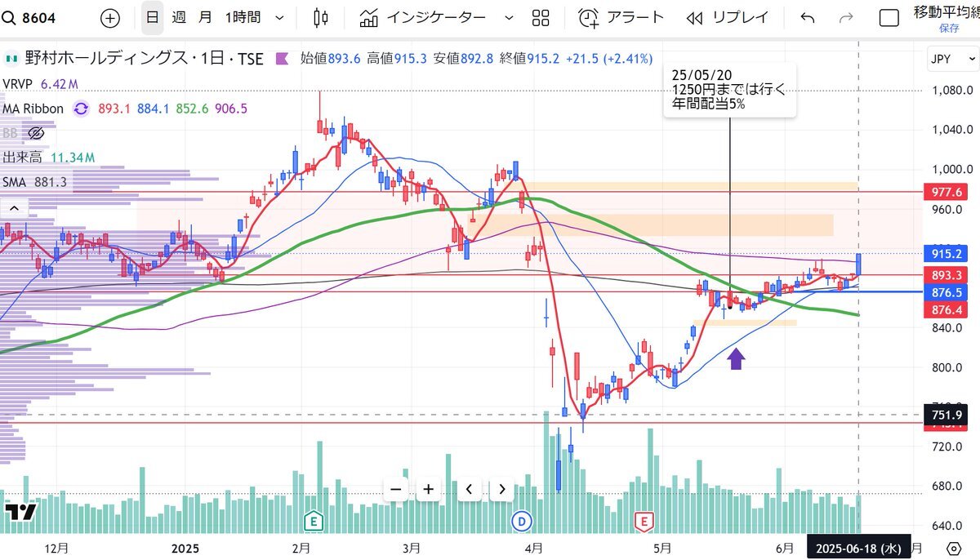980x560 pixels.
Task: Click the 保存 save link
Action: click(949, 28)
